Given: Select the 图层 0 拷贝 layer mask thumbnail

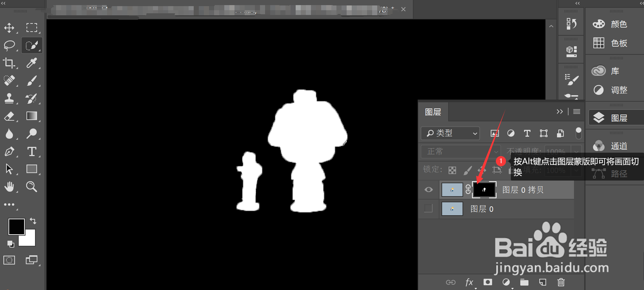Looking at the screenshot, I should point(484,190).
